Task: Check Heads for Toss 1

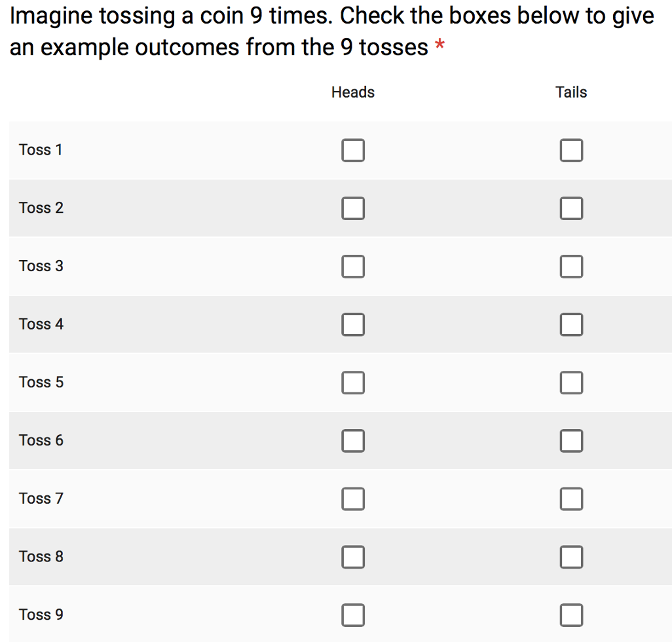Action: coord(352,151)
